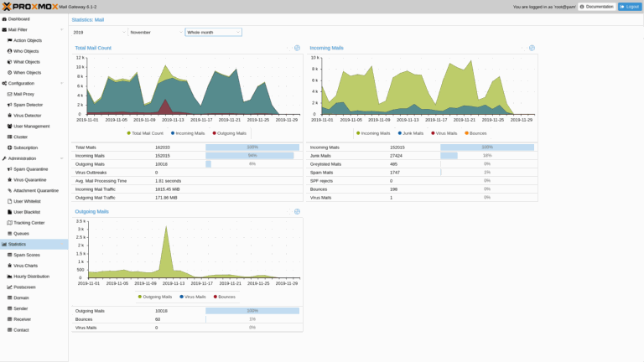Click the Virus Detector bug icon
Viewport: 644px width, 362px height.
point(9,116)
